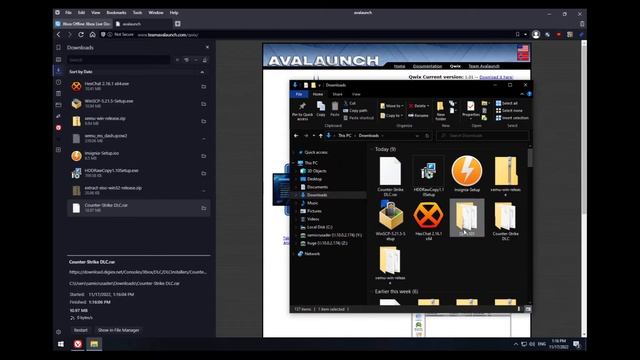This screenshot has height=360, width=640.
Task: Click Select all in the ribbon
Action: [x=507, y=103]
